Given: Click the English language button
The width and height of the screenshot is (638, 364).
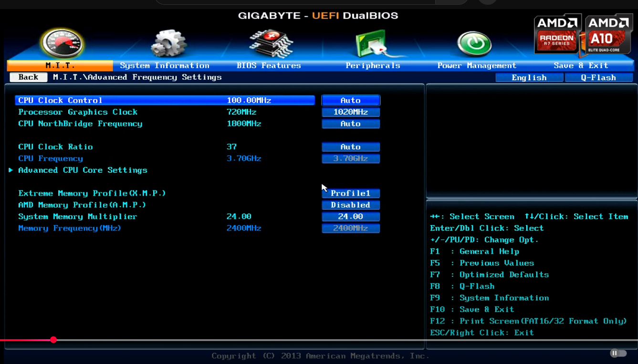Looking at the screenshot, I should point(529,78).
